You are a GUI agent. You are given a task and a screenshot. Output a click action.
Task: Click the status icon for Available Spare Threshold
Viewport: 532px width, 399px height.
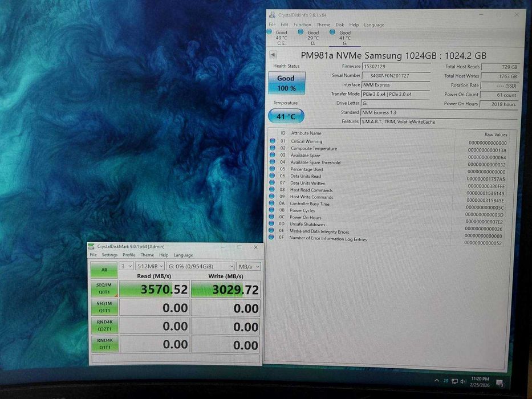272,161
